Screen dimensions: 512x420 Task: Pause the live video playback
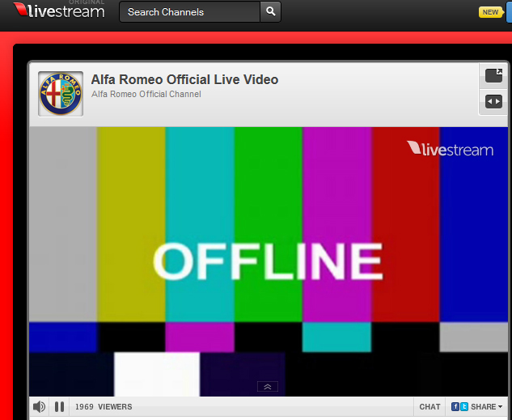point(59,407)
